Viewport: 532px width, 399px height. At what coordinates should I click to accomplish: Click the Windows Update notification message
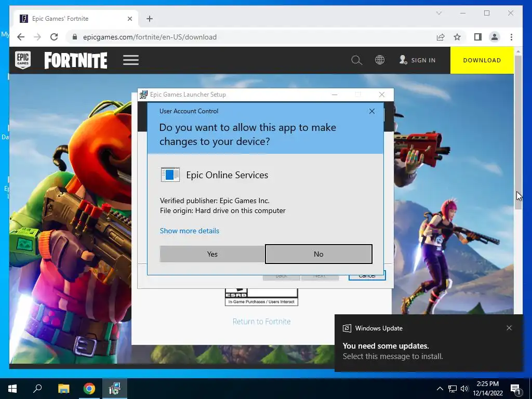coord(393,351)
